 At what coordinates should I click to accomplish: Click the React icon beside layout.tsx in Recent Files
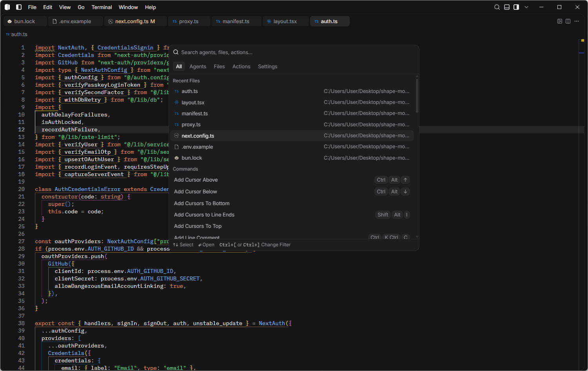click(177, 102)
